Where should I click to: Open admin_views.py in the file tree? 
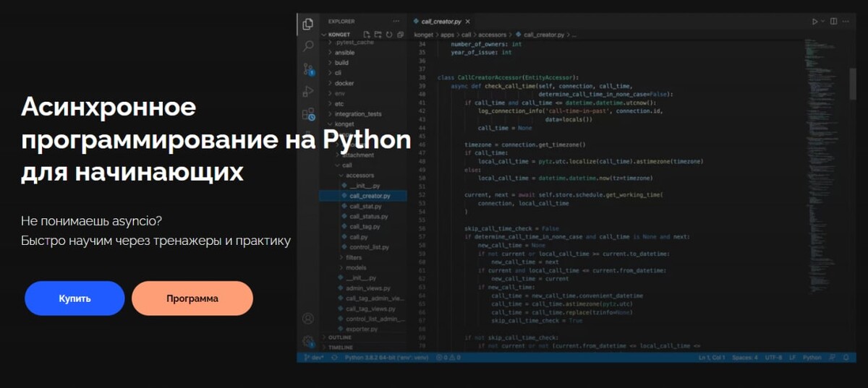coord(368,288)
